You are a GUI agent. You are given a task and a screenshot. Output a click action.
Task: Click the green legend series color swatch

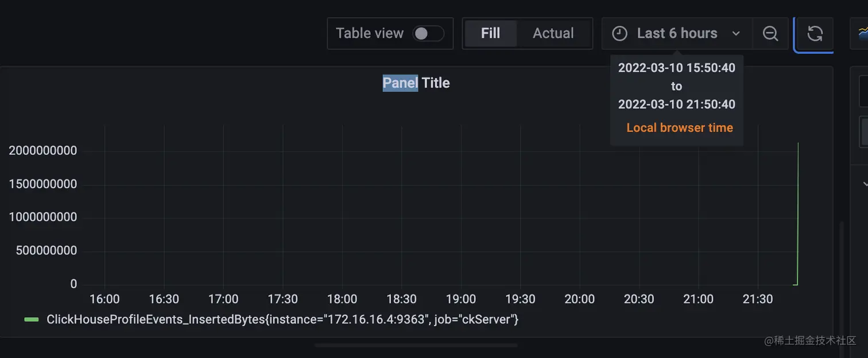[x=32, y=320]
